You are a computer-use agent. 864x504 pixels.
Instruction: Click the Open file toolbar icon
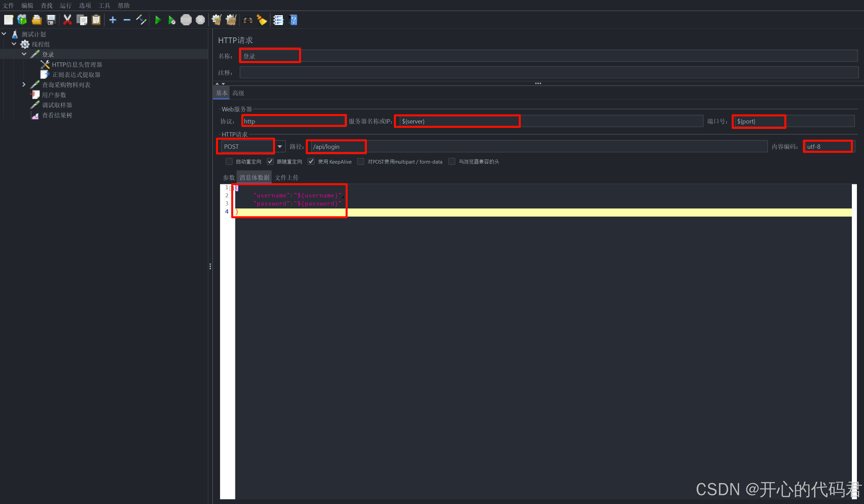coord(37,20)
